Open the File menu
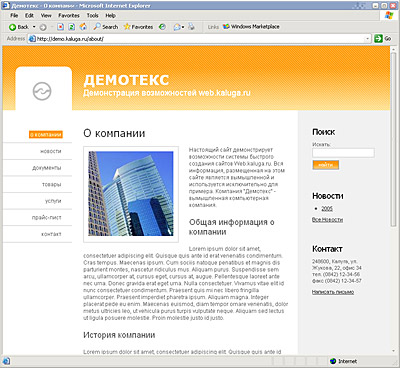Viewport: 400px width, 368px height. (x=14, y=15)
